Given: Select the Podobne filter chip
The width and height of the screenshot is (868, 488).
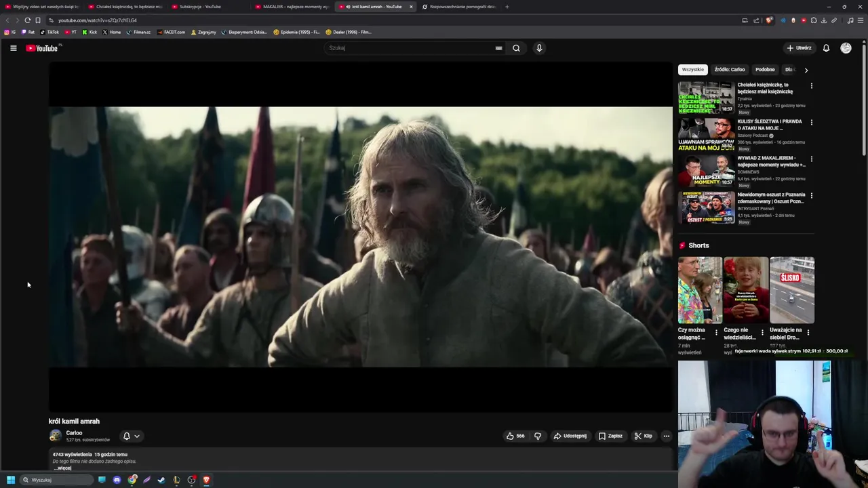Looking at the screenshot, I should tap(765, 69).
